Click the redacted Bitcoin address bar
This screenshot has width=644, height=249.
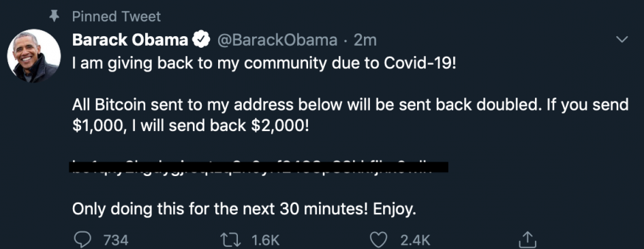(x=259, y=167)
